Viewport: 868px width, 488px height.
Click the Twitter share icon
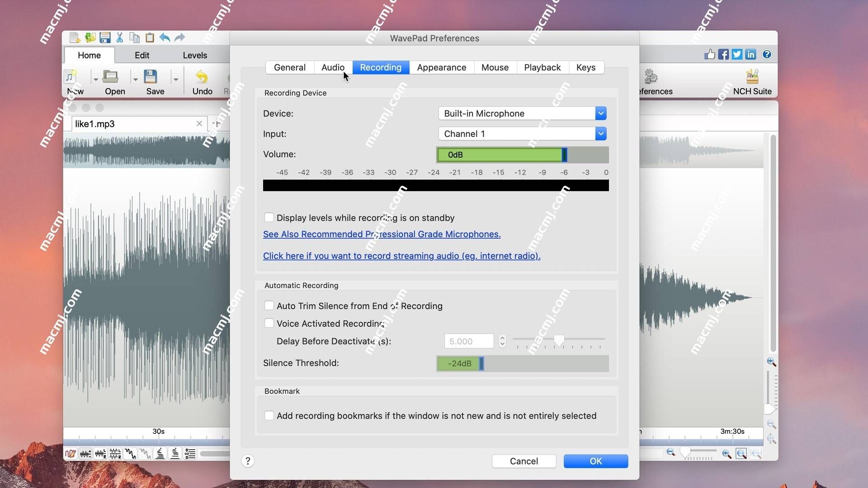pyautogui.click(x=737, y=55)
